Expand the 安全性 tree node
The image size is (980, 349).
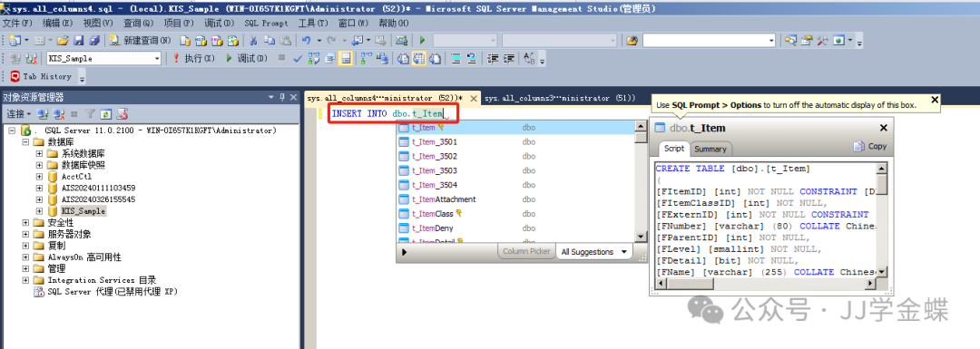[25, 223]
